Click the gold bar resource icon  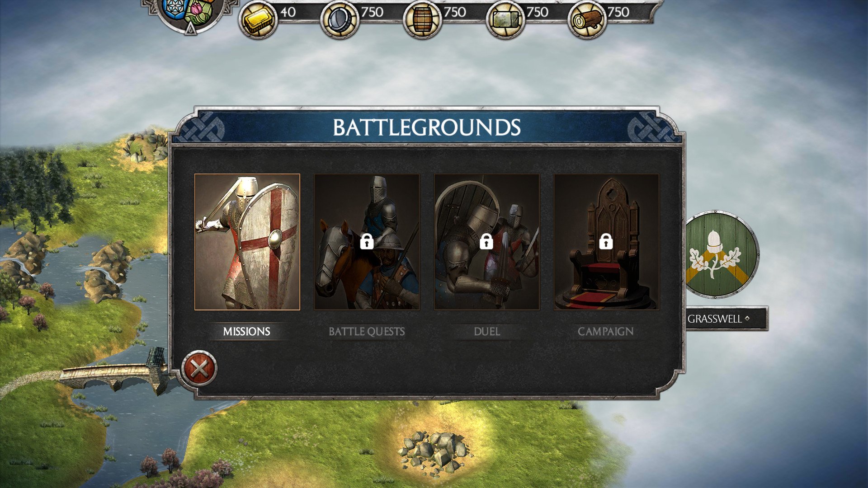click(258, 19)
